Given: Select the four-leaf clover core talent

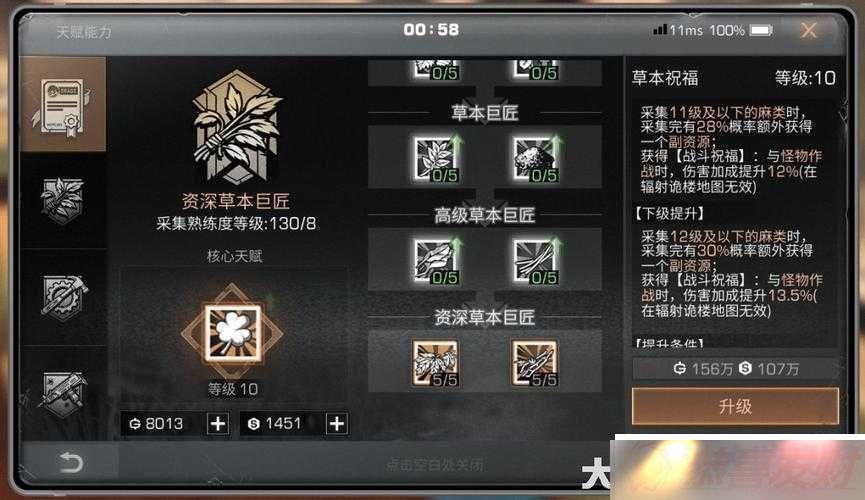Looking at the screenshot, I should point(232,333).
